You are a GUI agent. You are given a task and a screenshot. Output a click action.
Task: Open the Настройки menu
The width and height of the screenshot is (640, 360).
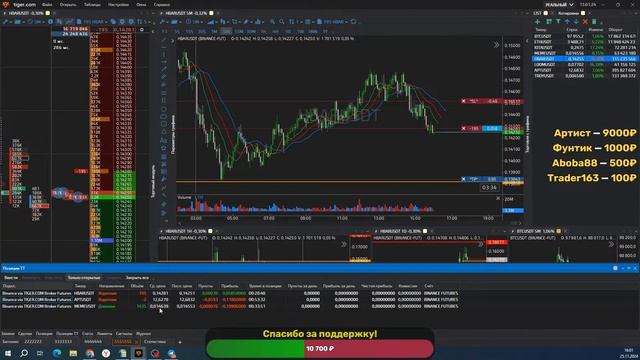[118, 4]
